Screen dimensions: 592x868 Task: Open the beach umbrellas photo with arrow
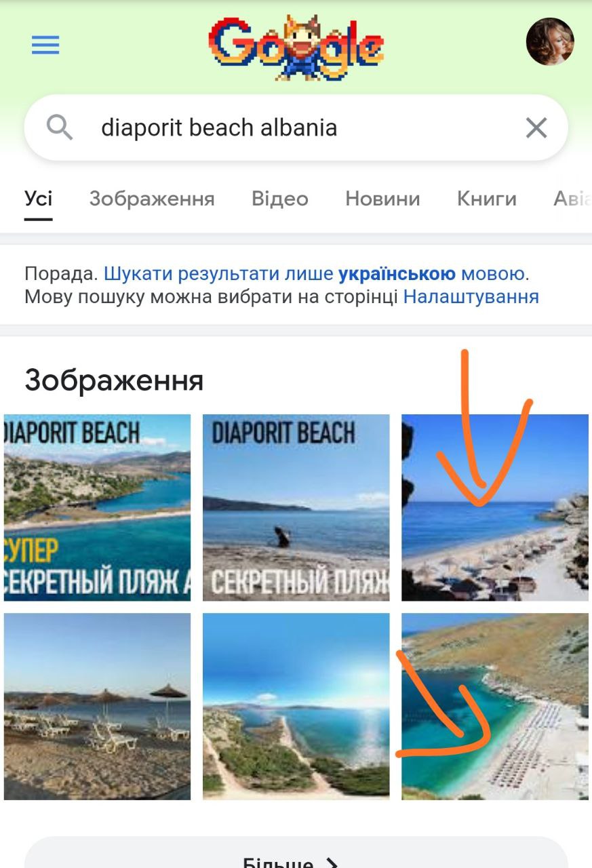point(495,508)
